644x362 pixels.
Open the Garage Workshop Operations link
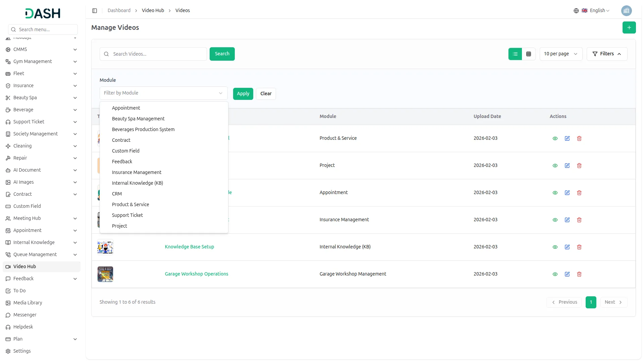(196, 274)
